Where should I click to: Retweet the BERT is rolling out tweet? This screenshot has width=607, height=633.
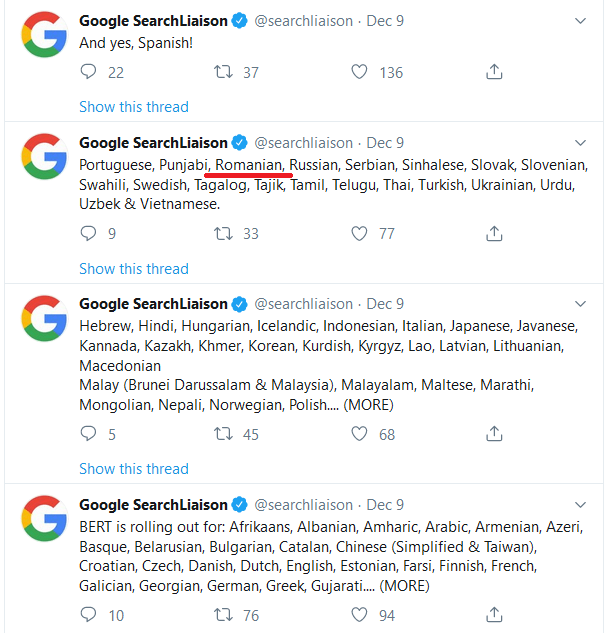click(x=225, y=615)
